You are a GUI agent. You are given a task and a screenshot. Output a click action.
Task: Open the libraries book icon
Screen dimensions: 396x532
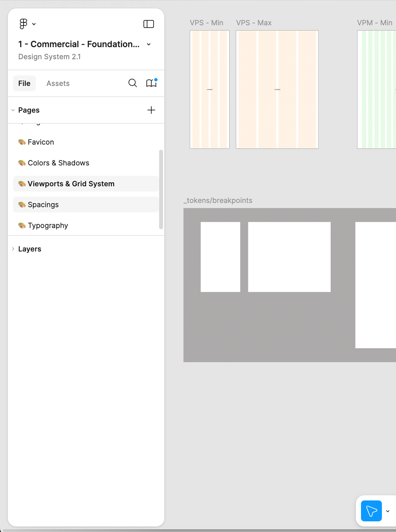pos(151,83)
